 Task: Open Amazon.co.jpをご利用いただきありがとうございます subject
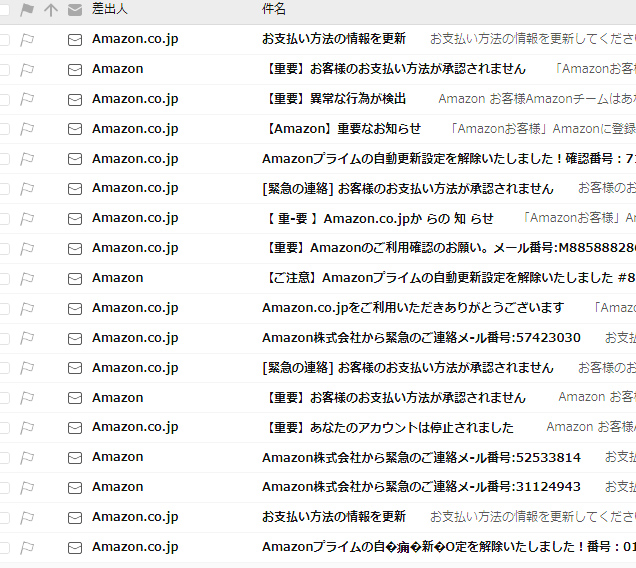[x=413, y=308]
